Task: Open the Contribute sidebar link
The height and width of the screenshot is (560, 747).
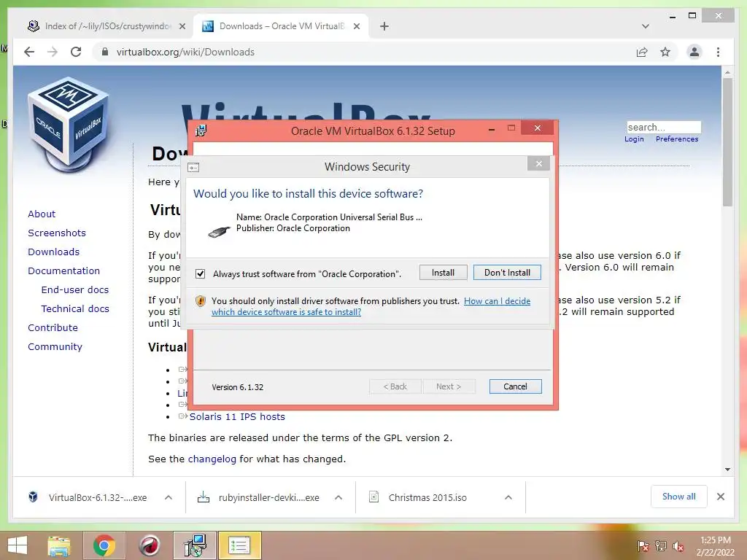Action: click(53, 327)
